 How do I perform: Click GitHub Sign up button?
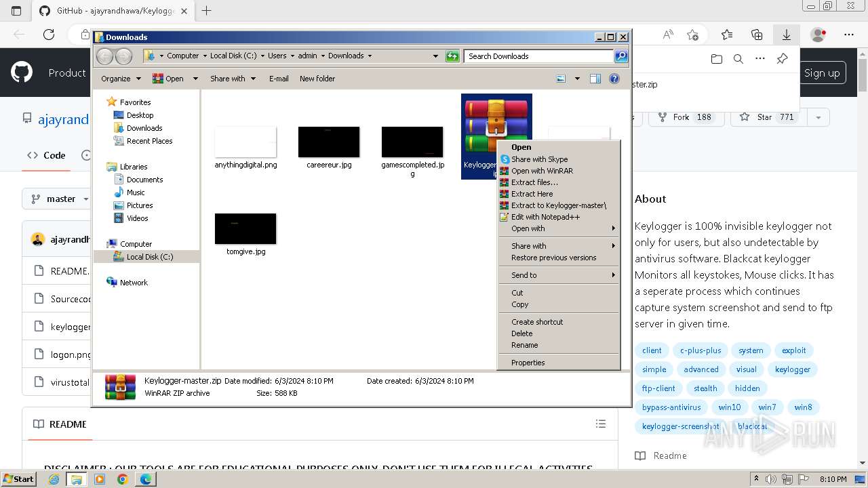(x=822, y=73)
